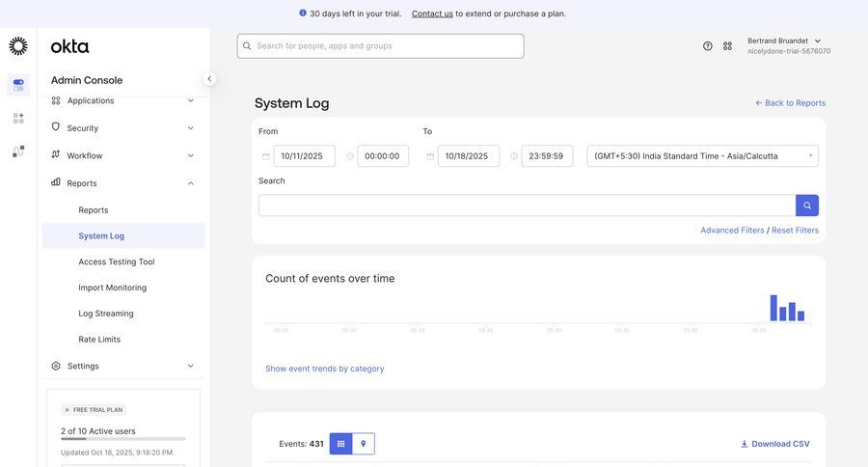
Task: Click the To date calendar icon
Action: pos(430,156)
